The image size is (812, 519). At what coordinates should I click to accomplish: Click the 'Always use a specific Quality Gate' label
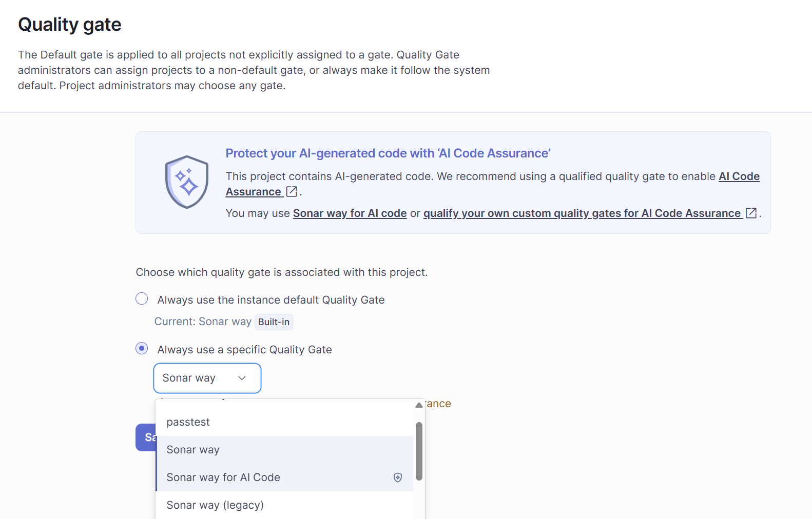pyautogui.click(x=245, y=350)
